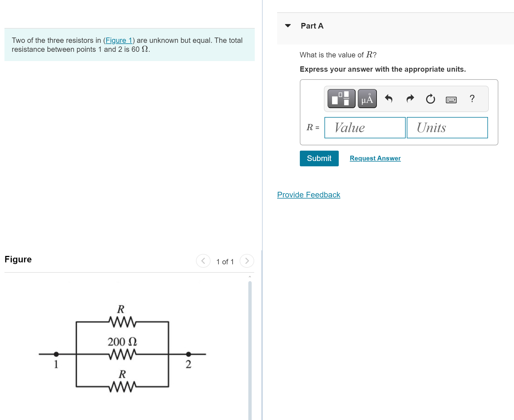Viewport: 514px width, 420px height.
Task: Open the Figure 1 link in problem text
Action: point(119,40)
